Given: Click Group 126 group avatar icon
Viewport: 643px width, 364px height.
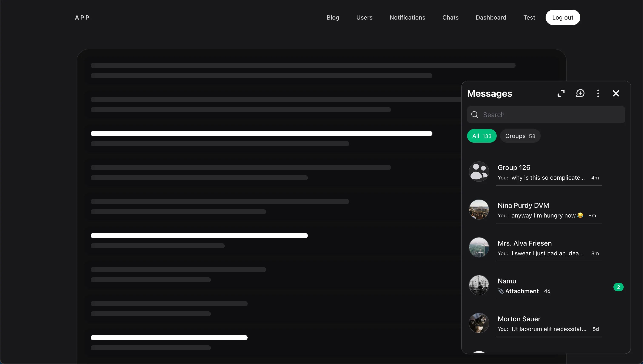Looking at the screenshot, I should (x=479, y=172).
